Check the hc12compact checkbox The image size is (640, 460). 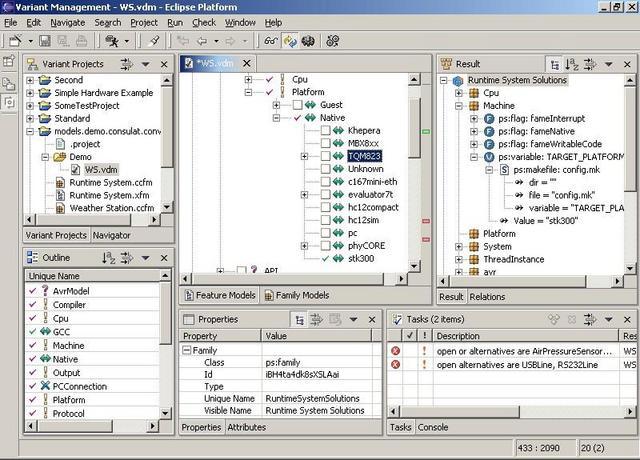click(x=325, y=207)
